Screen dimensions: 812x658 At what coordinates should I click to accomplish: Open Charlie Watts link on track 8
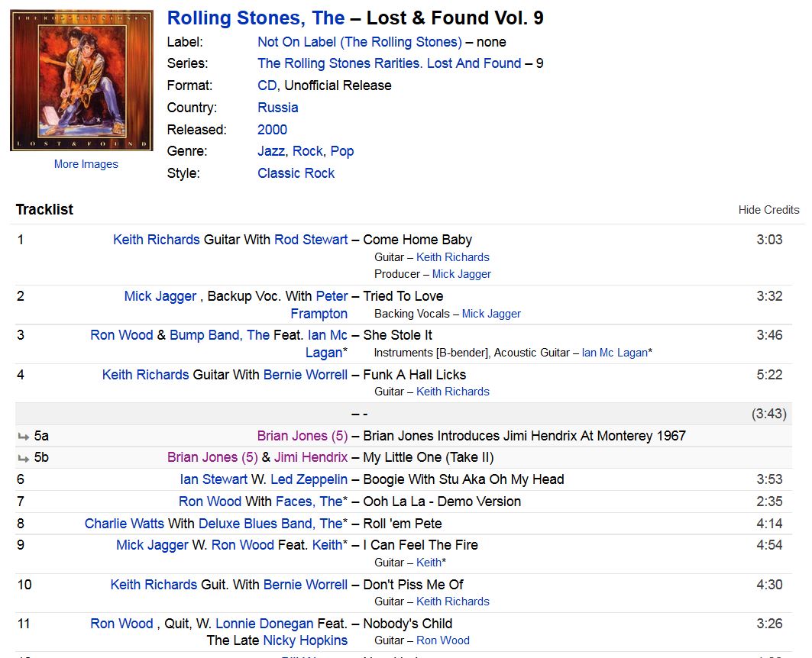point(125,524)
